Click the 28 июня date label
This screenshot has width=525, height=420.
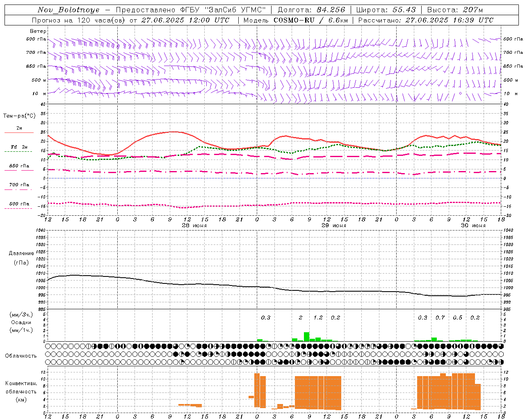pos(194,226)
